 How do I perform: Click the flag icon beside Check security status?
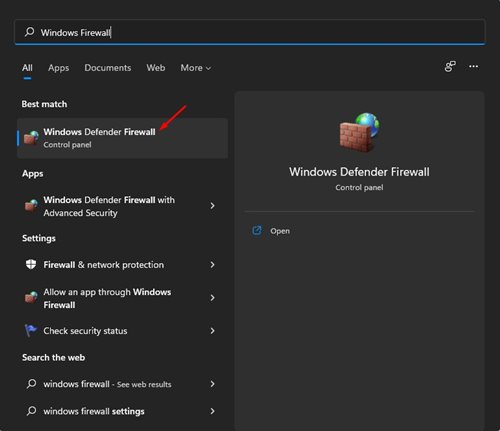tap(31, 331)
